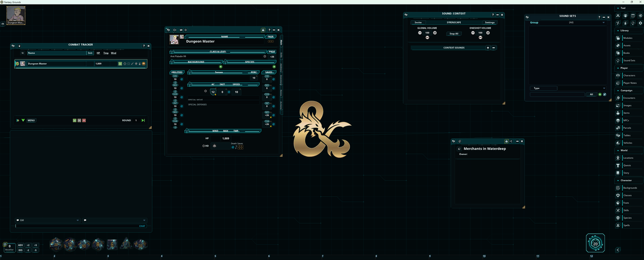Open the Parcels list
644x260 pixels.
(x=628, y=128)
